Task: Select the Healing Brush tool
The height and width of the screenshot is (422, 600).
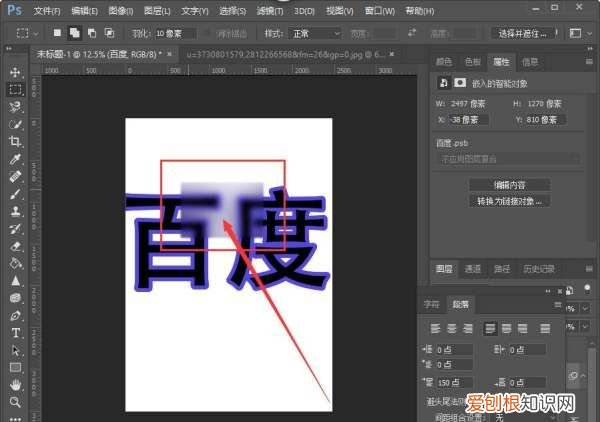Action: coord(15,177)
